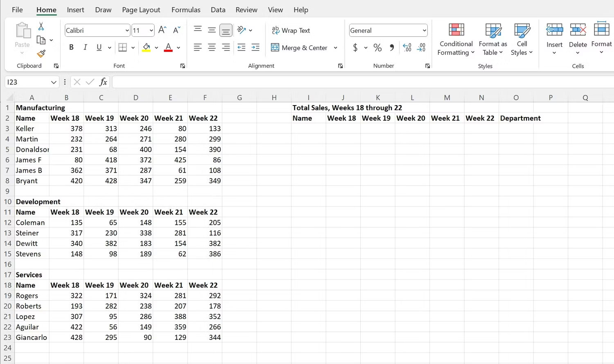
Task: Enable Wrap Text for selection
Action: click(x=291, y=30)
